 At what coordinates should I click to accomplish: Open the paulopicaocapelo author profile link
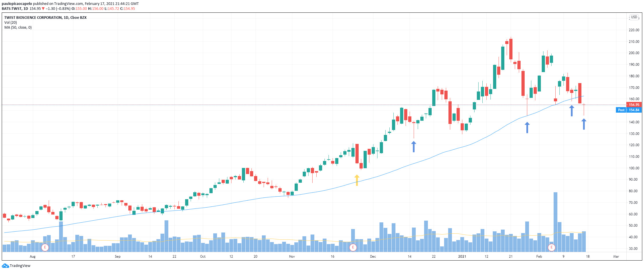pyautogui.click(x=17, y=4)
